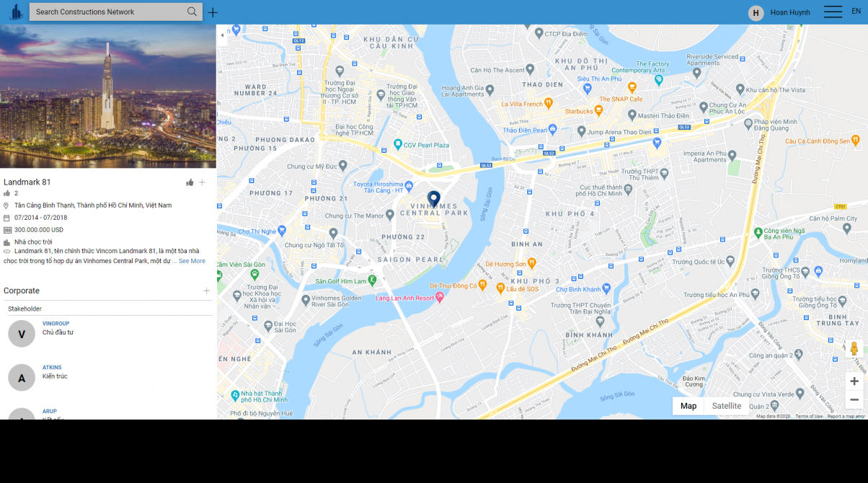Open ATKINS stakeholder link
The height and width of the screenshot is (483, 868).
coord(53,368)
